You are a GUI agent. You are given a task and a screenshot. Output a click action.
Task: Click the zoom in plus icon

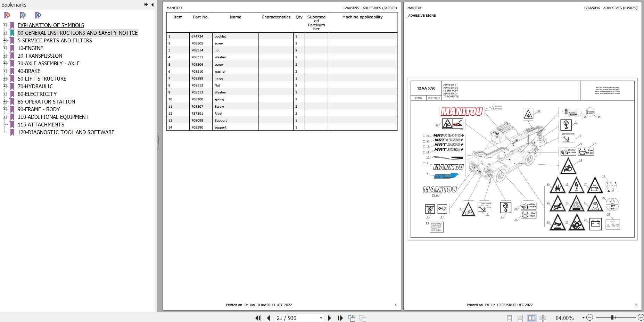[641, 317]
